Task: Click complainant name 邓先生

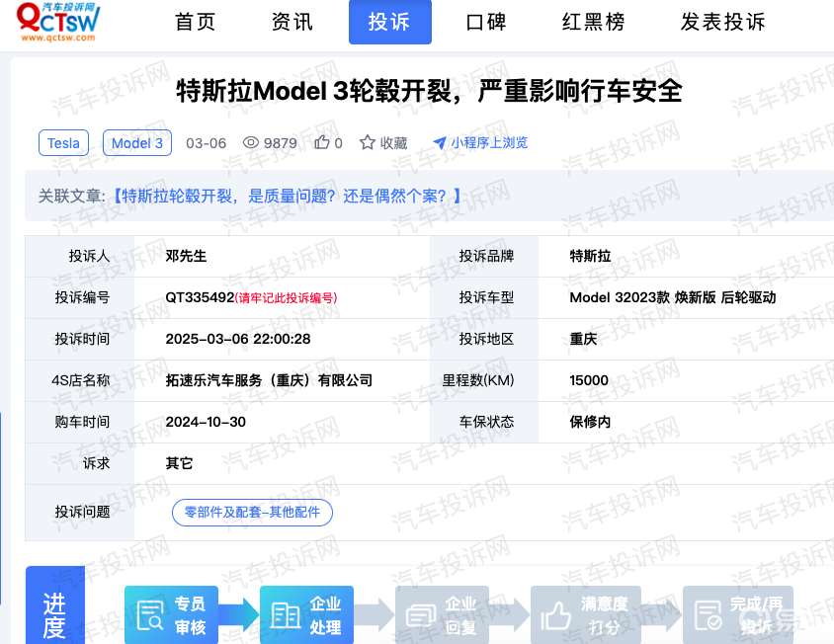Action: click(x=186, y=256)
